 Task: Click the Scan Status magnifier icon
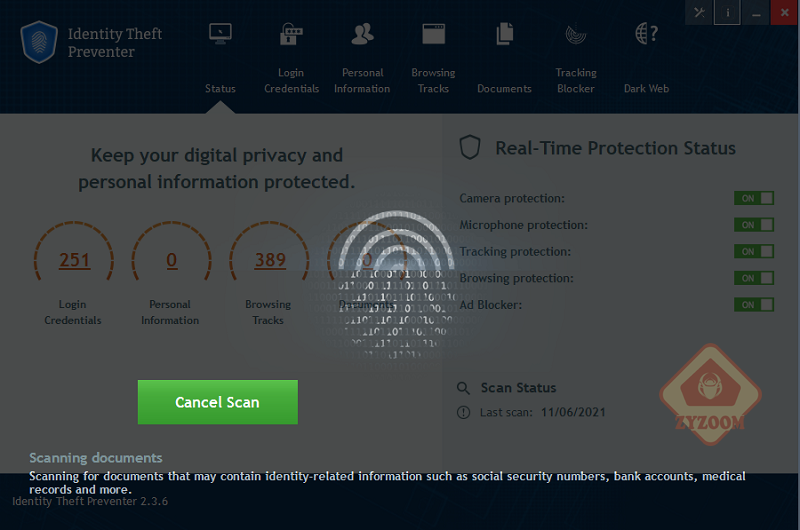click(x=463, y=388)
